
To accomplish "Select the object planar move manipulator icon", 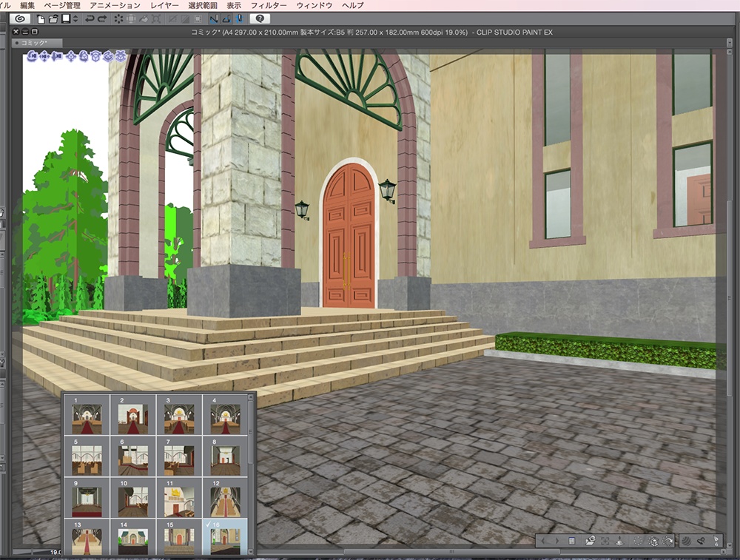I will 71,57.
